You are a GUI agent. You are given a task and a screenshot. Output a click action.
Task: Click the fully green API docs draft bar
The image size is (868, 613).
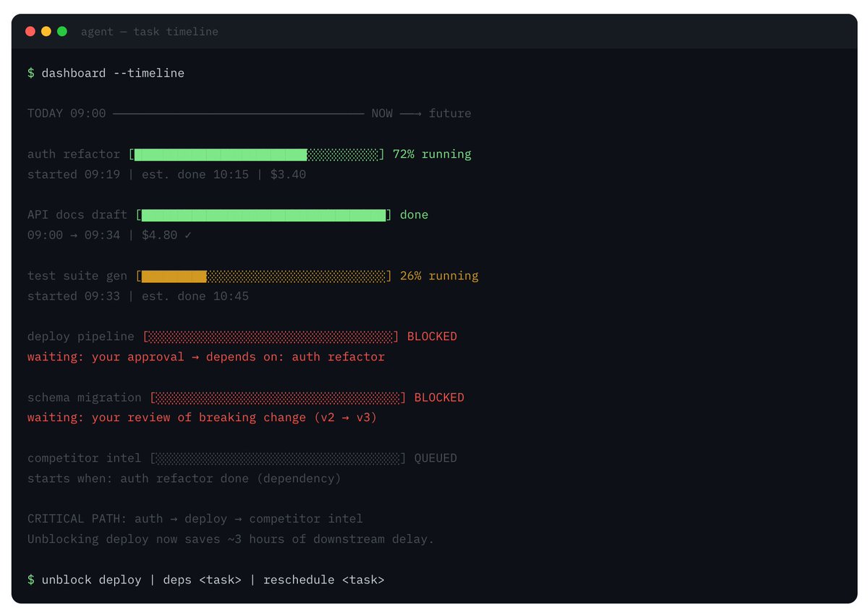[x=263, y=215]
